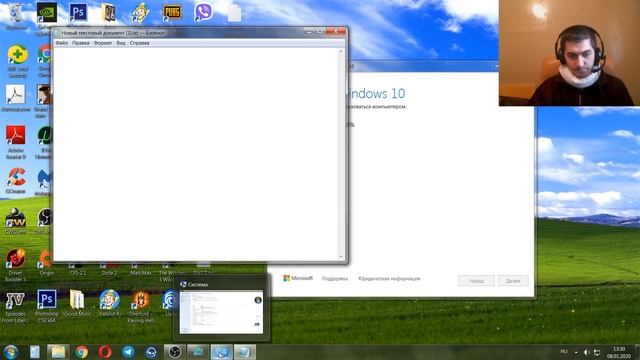The height and width of the screenshot is (360, 640).
Task: Click Notepad scrollbar up arrow
Action: [341, 51]
